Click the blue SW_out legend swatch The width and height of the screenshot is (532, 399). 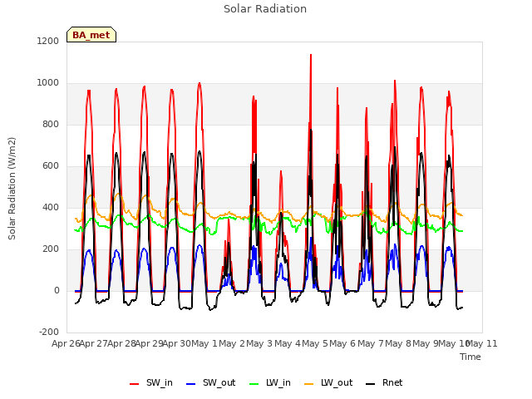(191, 384)
